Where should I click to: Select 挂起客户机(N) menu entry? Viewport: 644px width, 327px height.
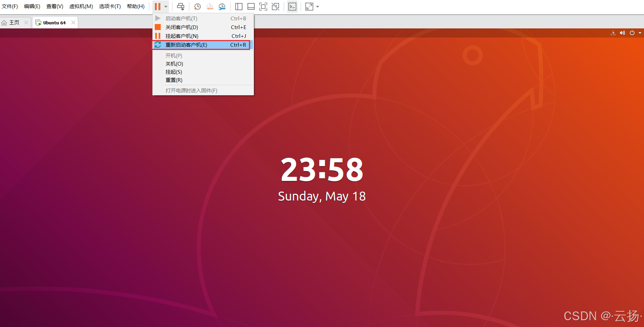pyautogui.click(x=203, y=36)
